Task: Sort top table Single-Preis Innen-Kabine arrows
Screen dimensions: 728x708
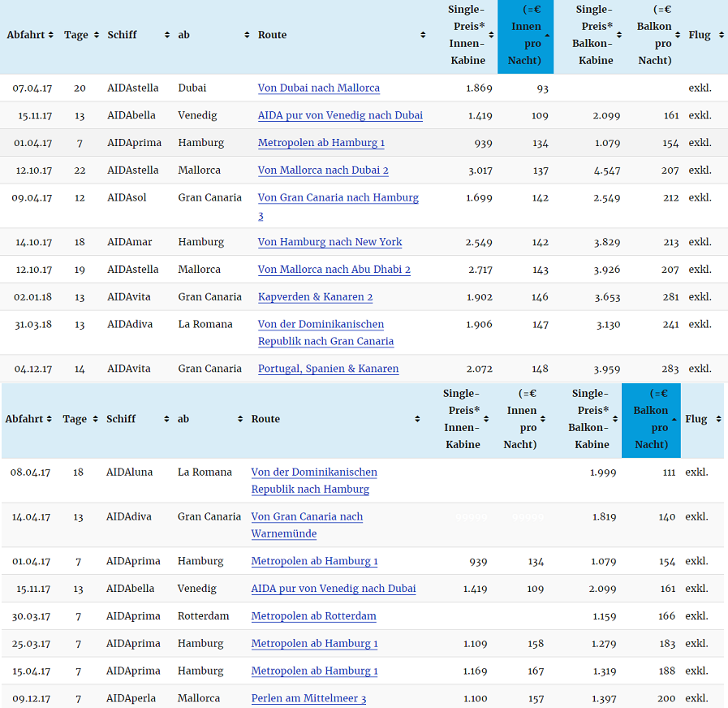Action: coord(491,35)
